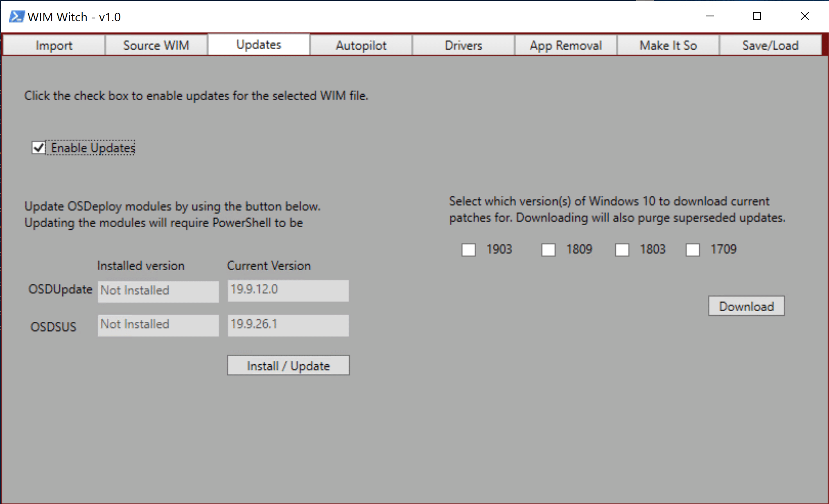Image resolution: width=829 pixels, height=504 pixels.
Task: Click the Install / Update button
Action: click(288, 365)
